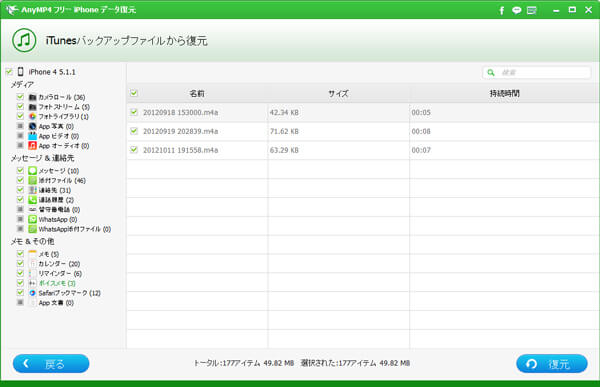Viewport: 600px width, 387px height.
Task: Uncheck the 20121011 191558.m4a file checkbox
Action: point(134,149)
